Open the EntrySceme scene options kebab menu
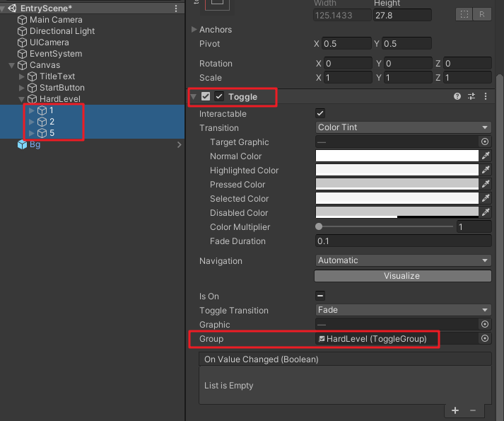 pos(176,8)
